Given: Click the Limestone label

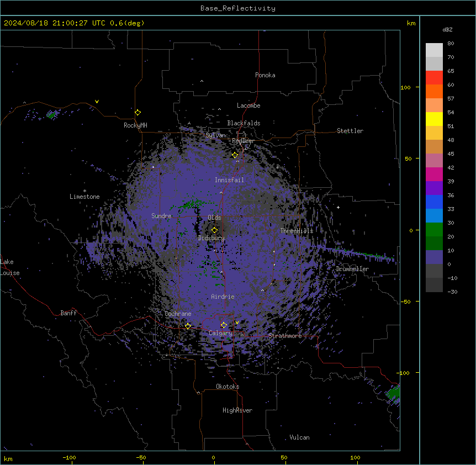Looking at the screenshot, I should [84, 197].
